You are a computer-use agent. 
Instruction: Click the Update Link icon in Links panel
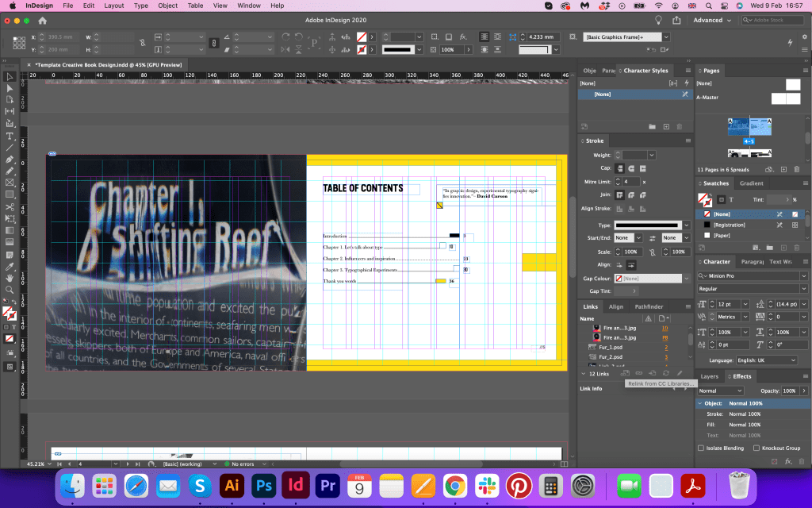665,373
